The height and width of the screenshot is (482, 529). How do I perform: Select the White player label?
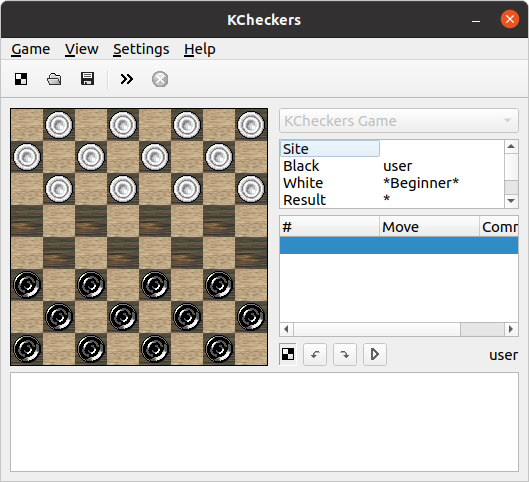point(303,183)
